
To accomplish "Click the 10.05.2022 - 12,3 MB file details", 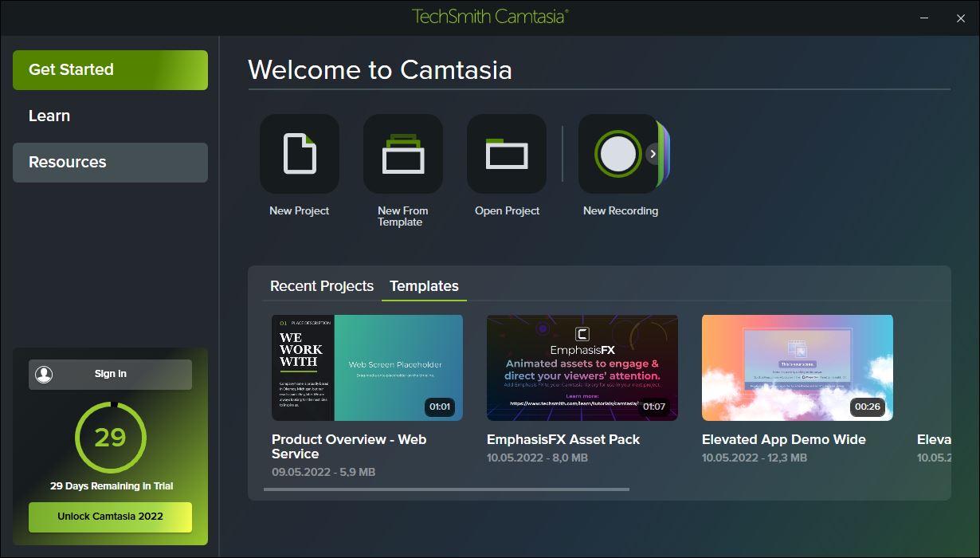I will point(755,458).
